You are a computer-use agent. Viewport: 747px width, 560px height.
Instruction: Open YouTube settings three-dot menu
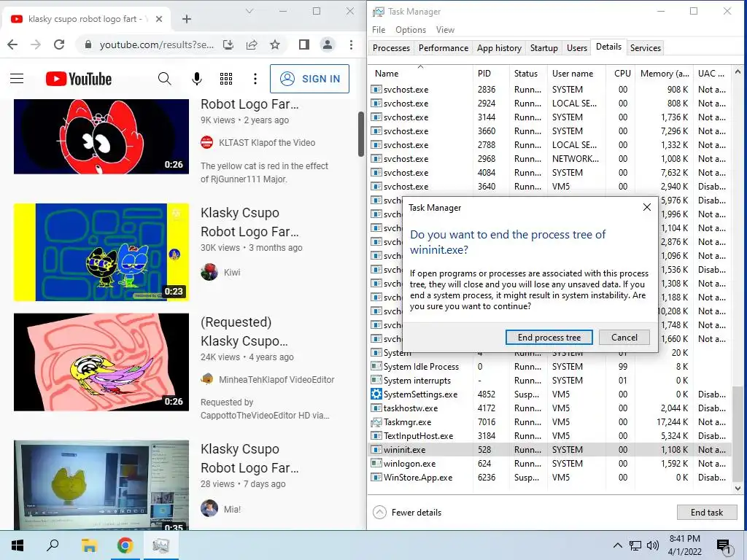(x=255, y=79)
